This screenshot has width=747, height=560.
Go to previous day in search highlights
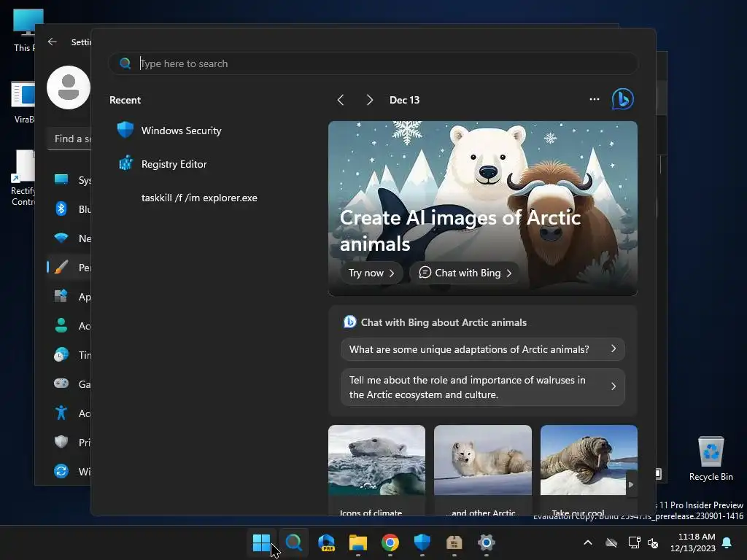(341, 100)
